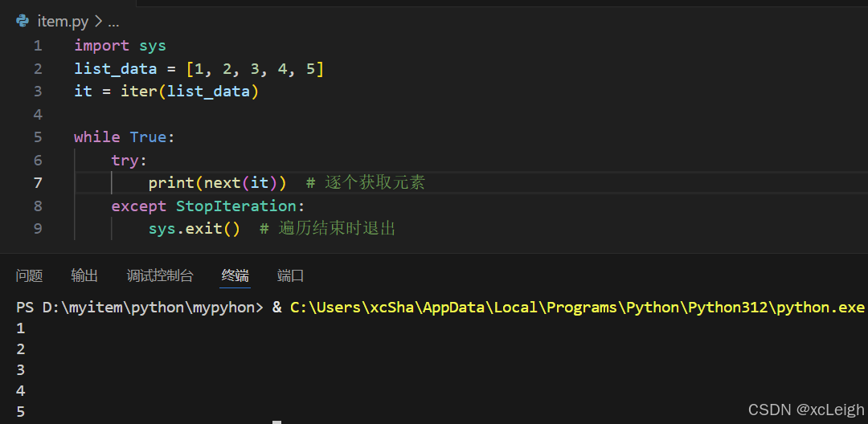Click the 'import sys' line
Viewport: 868px width, 424px height.
coord(120,45)
